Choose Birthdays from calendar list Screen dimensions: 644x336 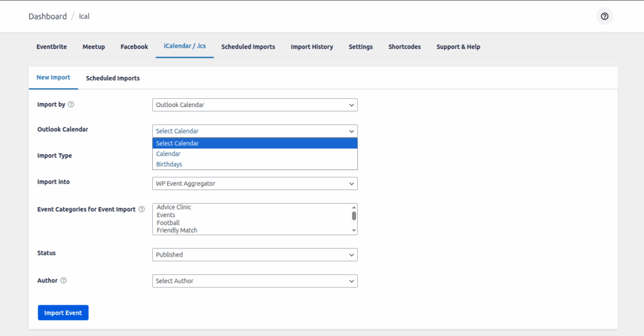(x=169, y=164)
